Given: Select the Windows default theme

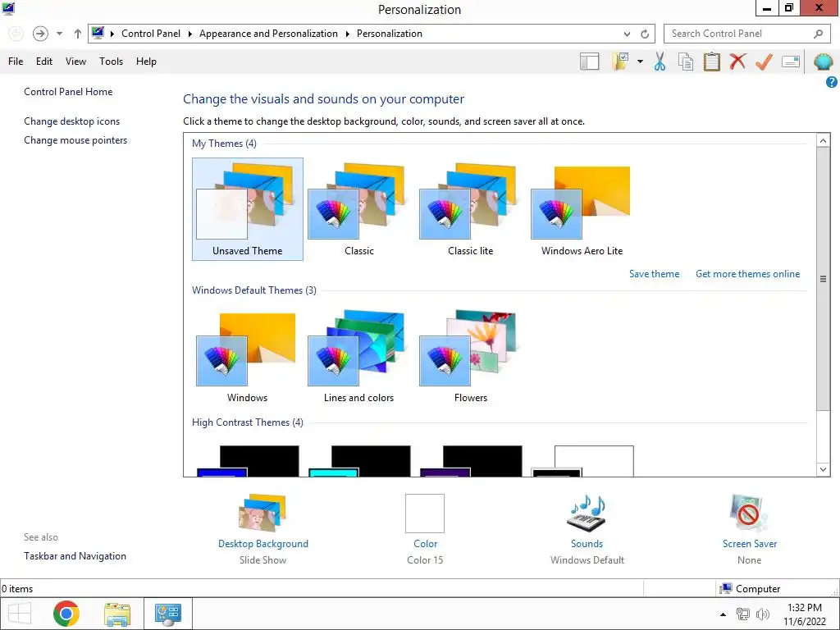Looking at the screenshot, I should coord(248,356).
